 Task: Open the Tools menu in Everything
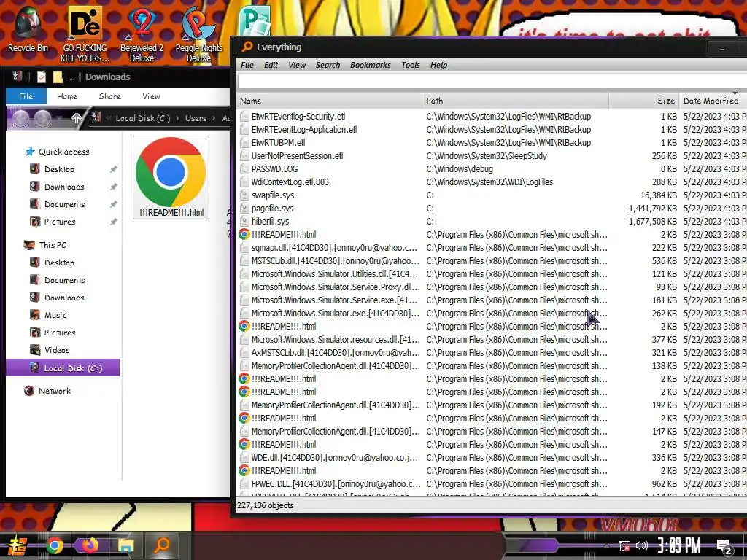tap(410, 65)
